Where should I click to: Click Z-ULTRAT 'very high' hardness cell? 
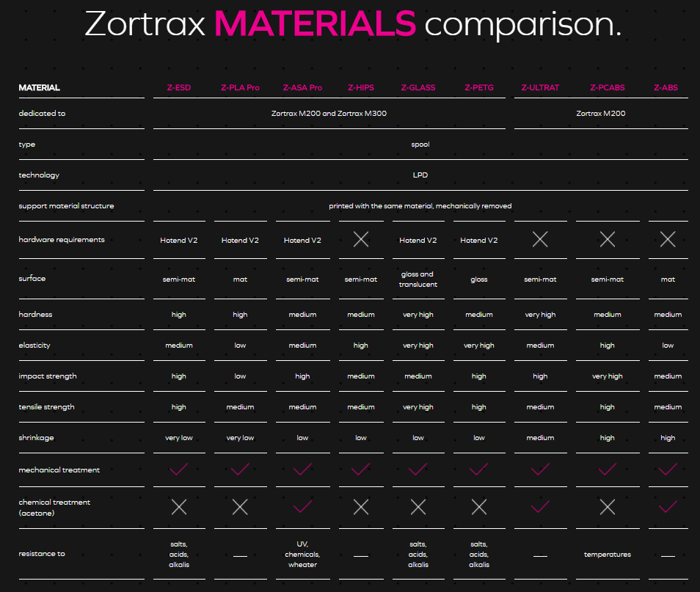tap(540, 315)
